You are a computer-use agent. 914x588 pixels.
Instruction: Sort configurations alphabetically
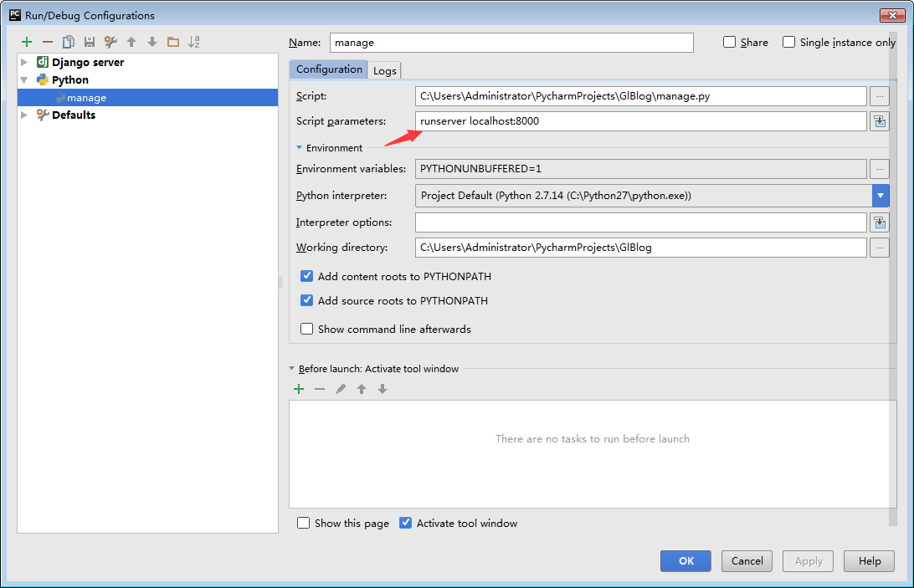(194, 42)
